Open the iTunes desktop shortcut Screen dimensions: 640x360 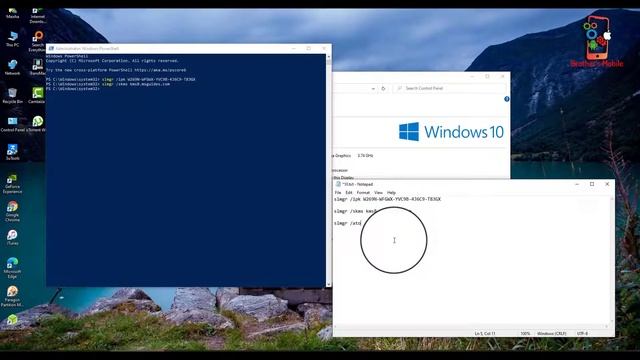[12, 237]
